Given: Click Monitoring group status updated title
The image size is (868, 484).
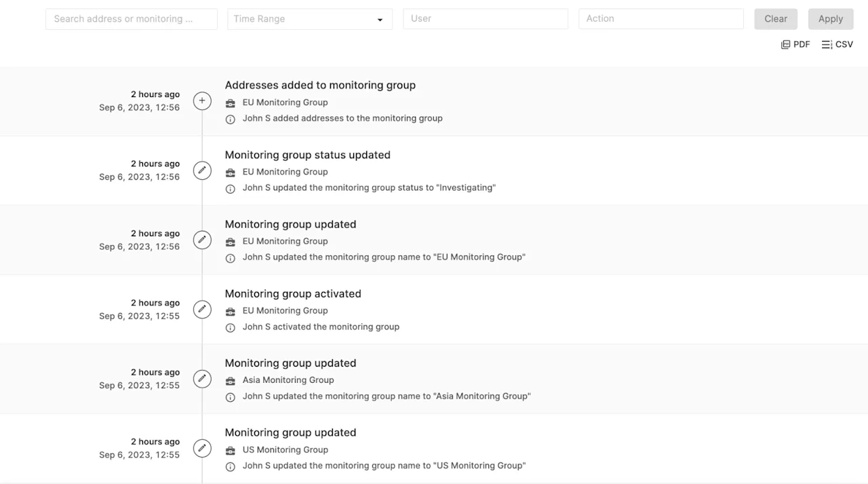Looking at the screenshot, I should (x=308, y=155).
